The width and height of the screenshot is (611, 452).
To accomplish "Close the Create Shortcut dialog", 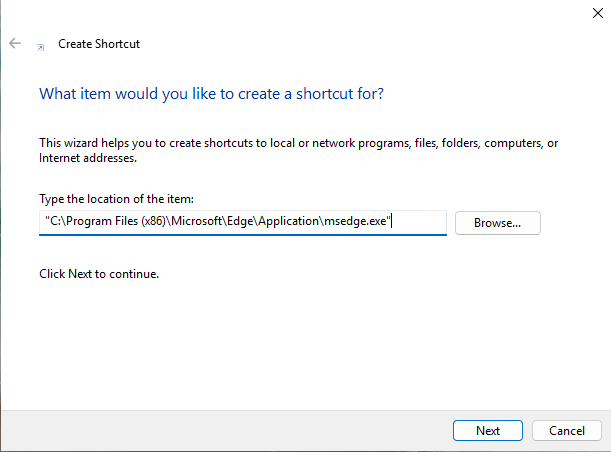I will 597,13.
